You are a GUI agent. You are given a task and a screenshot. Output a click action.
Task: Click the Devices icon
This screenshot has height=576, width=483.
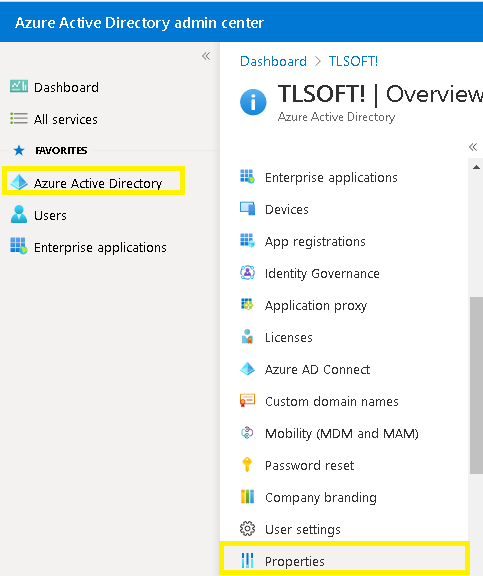click(247, 209)
